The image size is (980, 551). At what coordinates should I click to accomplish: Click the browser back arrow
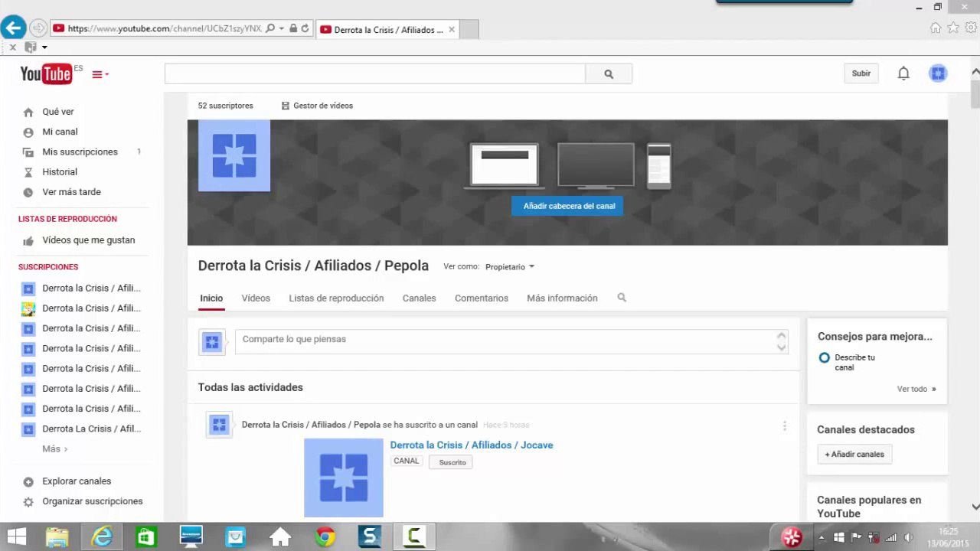click(13, 28)
